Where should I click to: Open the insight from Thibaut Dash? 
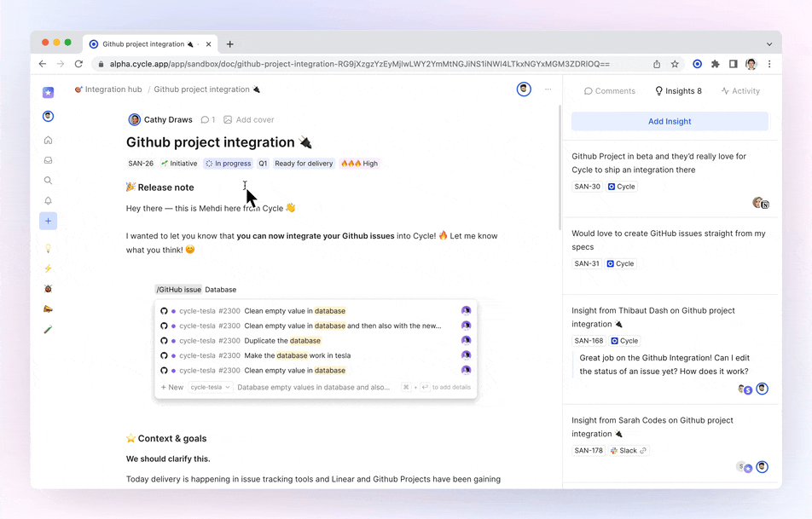click(653, 317)
